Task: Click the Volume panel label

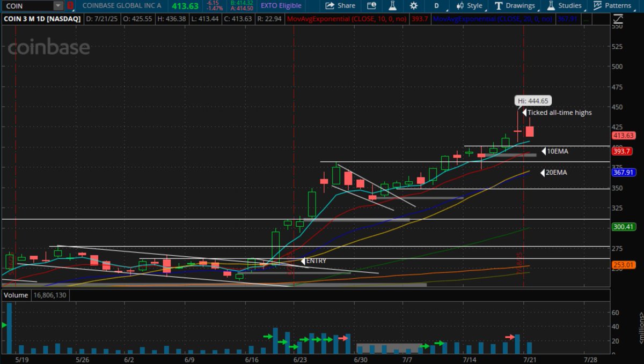Action: pyautogui.click(x=16, y=295)
